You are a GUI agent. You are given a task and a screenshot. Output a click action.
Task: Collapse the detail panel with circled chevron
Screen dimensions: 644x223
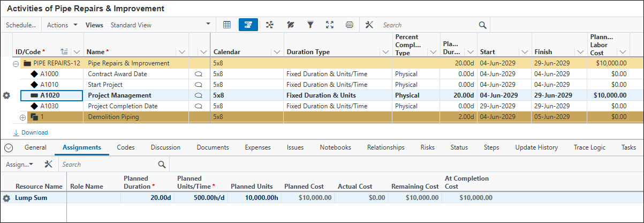pos(8,147)
